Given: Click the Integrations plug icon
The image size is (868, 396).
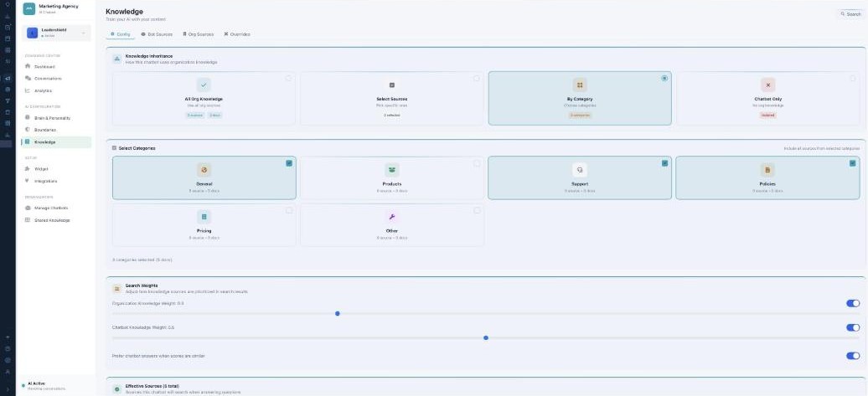Looking at the screenshot, I should (28, 181).
